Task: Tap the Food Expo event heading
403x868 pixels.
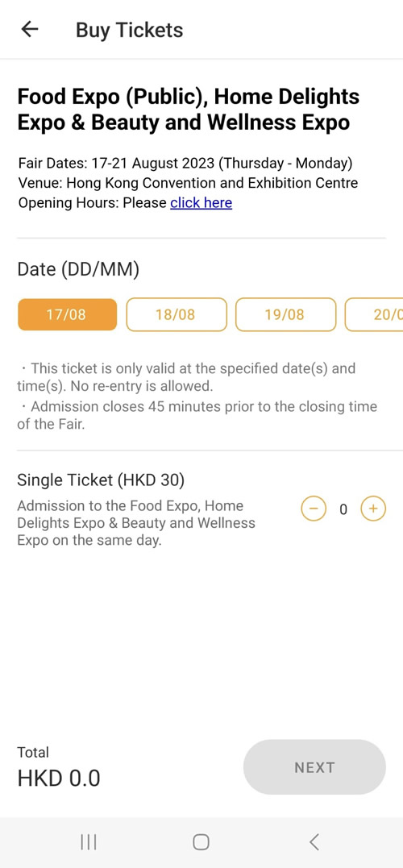Action: point(189,110)
